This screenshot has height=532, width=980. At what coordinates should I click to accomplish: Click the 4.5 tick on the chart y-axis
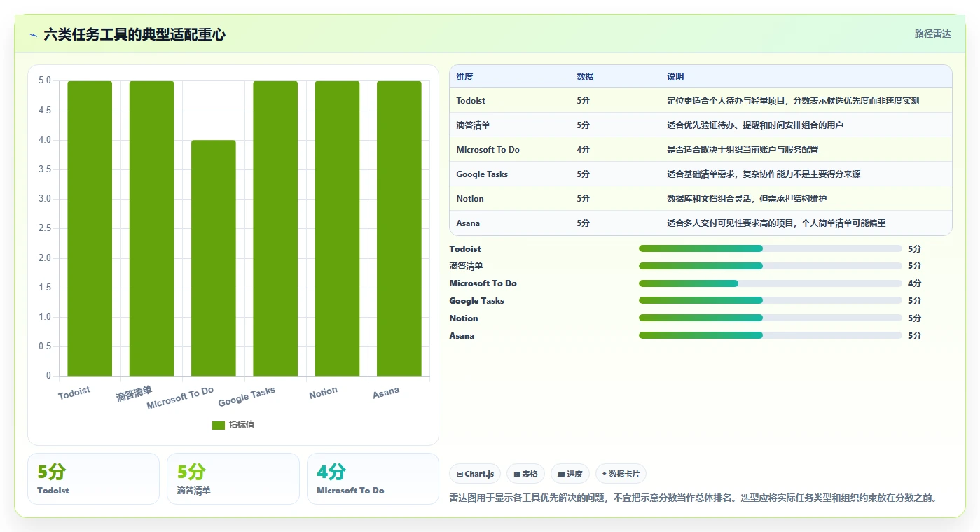[44, 111]
